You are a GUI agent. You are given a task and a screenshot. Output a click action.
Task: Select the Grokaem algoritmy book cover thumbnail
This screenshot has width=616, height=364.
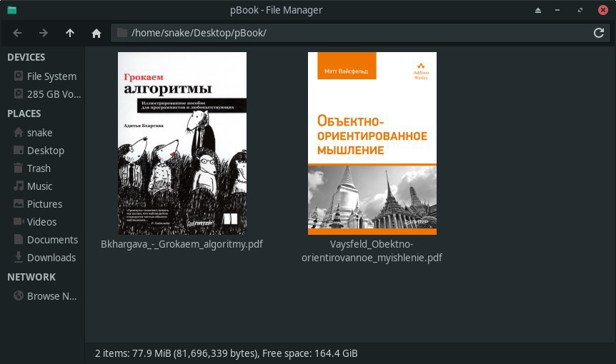182,143
